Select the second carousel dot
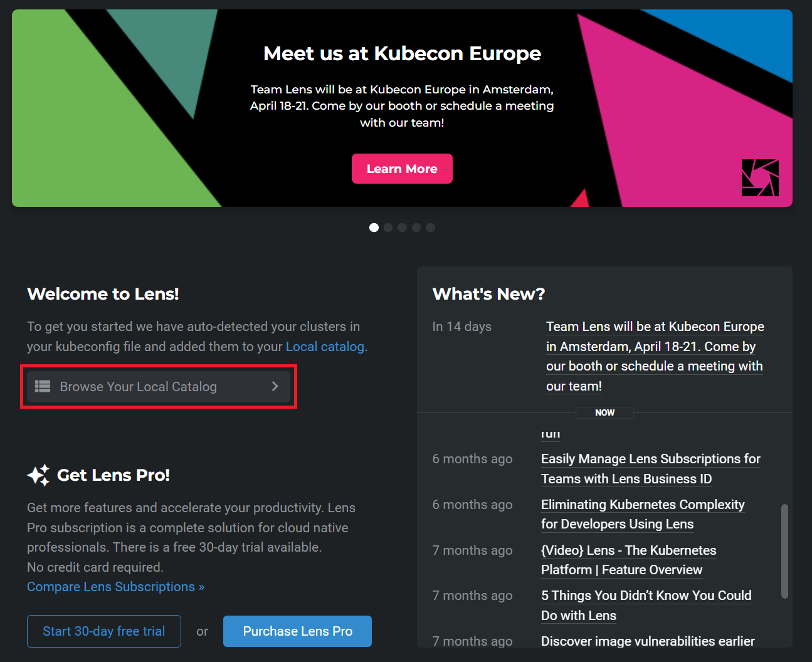This screenshot has width=812, height=662. coord(388,228)
